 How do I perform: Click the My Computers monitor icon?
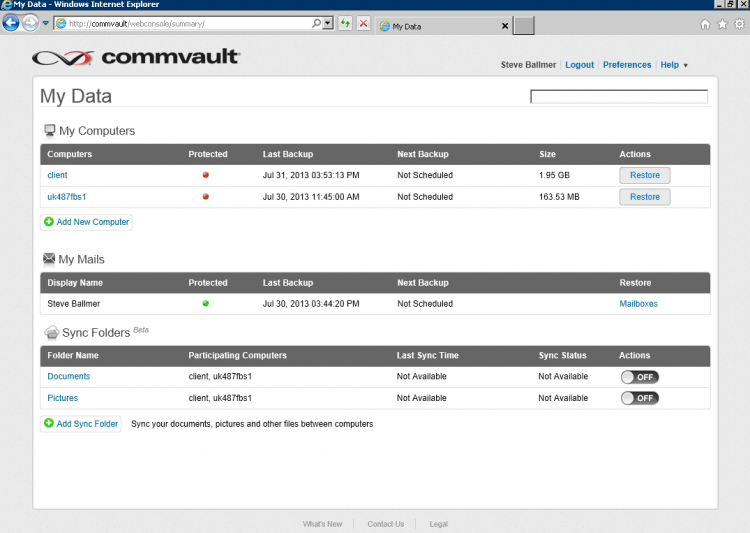[49, 131]
